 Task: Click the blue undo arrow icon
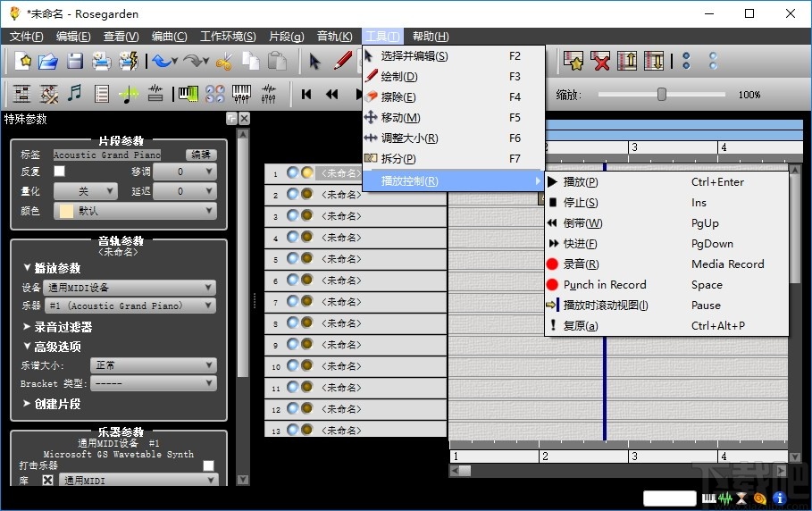tap(162, 62)
